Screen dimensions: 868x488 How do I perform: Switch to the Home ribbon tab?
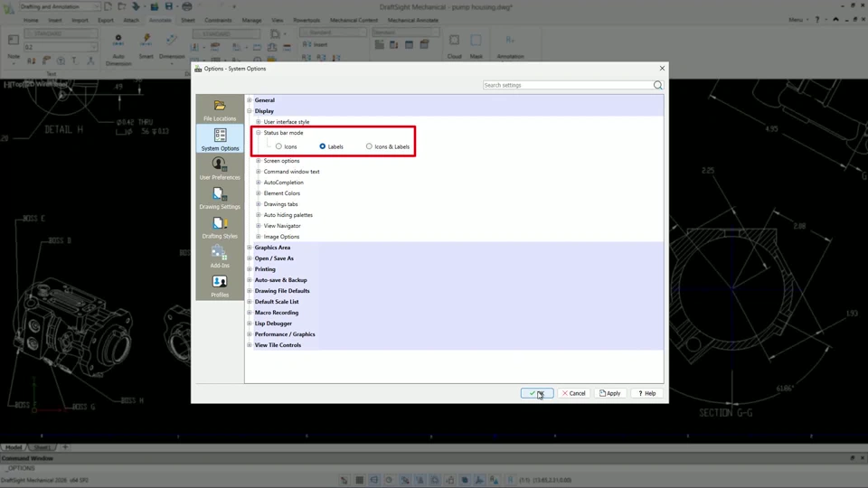[x=31, y=20]
